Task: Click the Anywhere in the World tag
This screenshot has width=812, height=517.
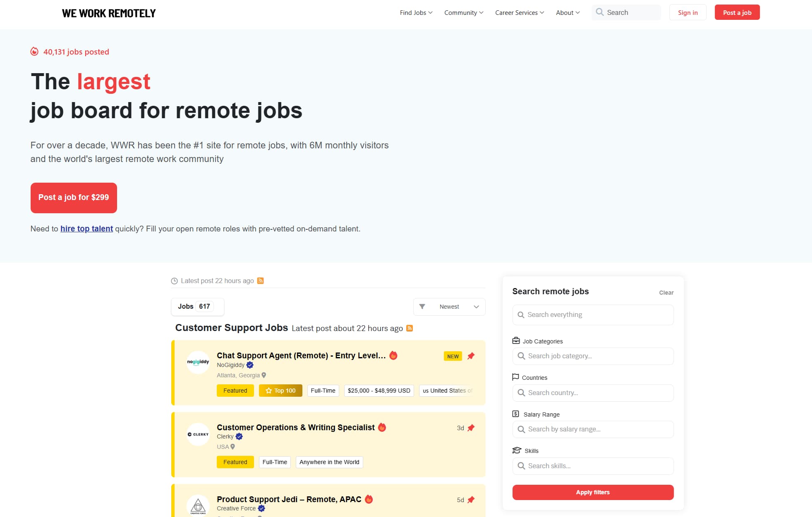Action: (329, 462)
